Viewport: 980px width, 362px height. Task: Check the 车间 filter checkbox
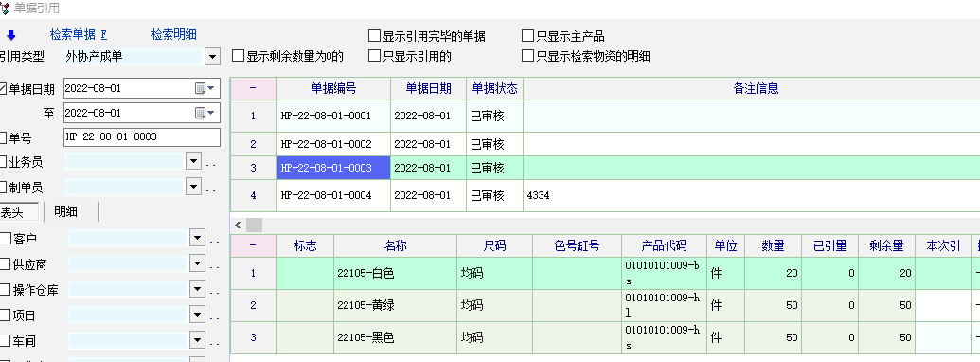[x=6, y=341]
